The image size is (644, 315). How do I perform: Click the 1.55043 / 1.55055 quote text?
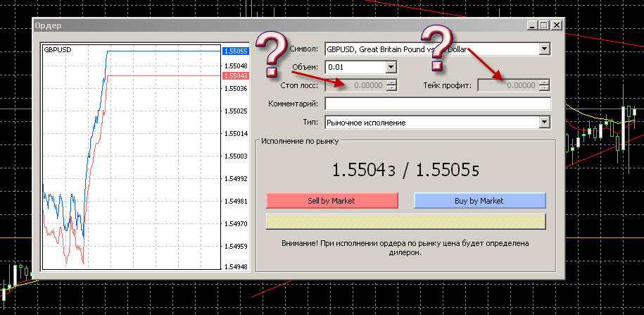(406, 169)
